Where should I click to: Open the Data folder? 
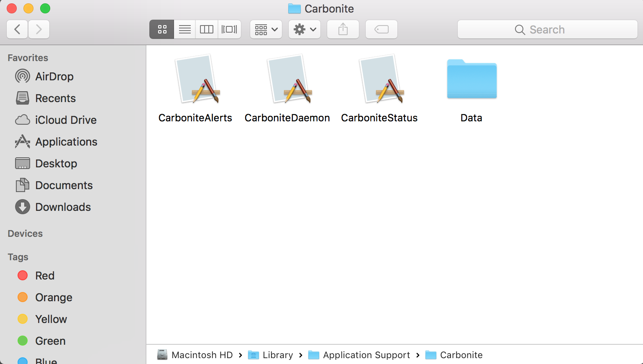click(471, 79)
